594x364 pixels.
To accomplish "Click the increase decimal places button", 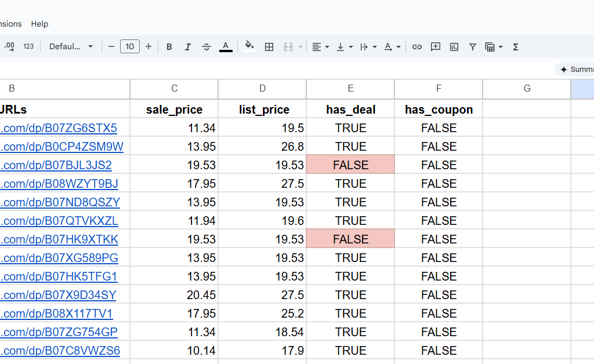I will [x=9, y=46].
